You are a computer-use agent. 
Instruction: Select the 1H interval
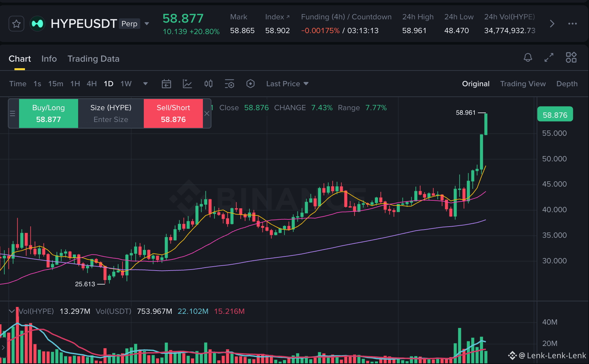75,84
